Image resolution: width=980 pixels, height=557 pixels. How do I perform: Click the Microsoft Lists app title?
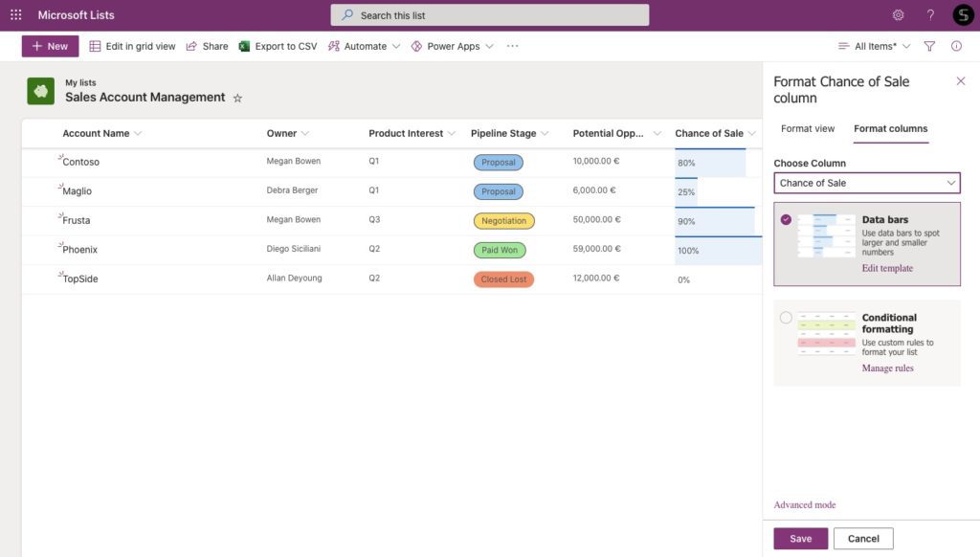tap(77, 15)
